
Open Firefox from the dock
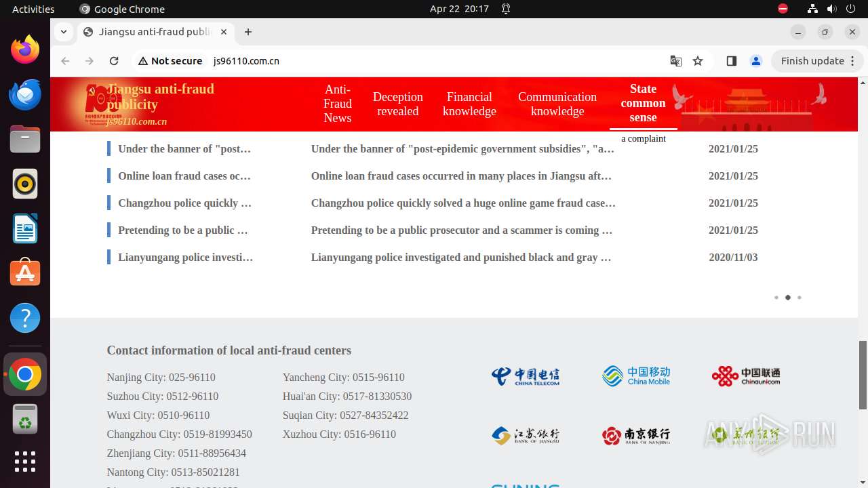(x=25, y=50)
